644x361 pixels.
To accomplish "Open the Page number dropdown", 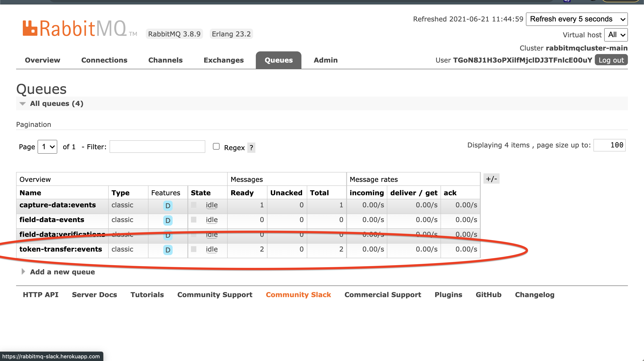I will tap(47, 147).
